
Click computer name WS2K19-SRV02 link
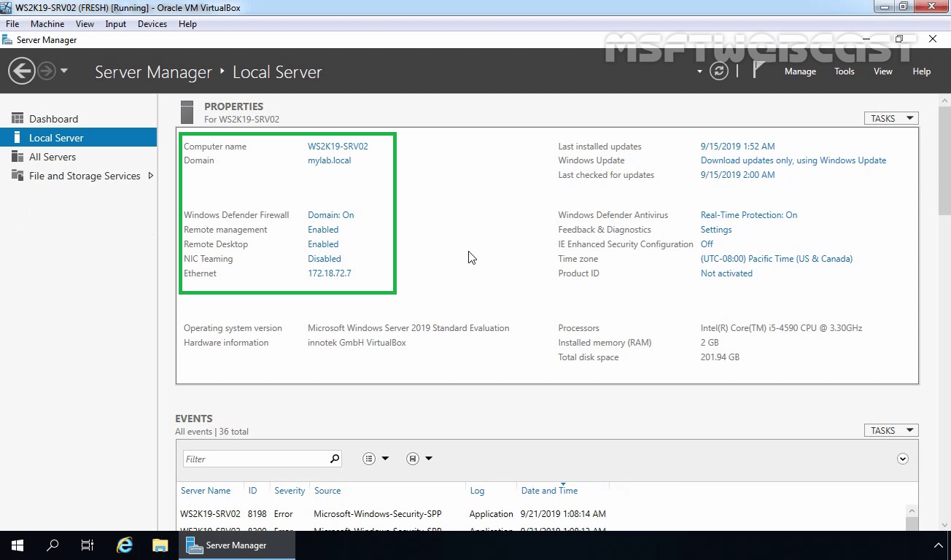click(x=338, y=146)
